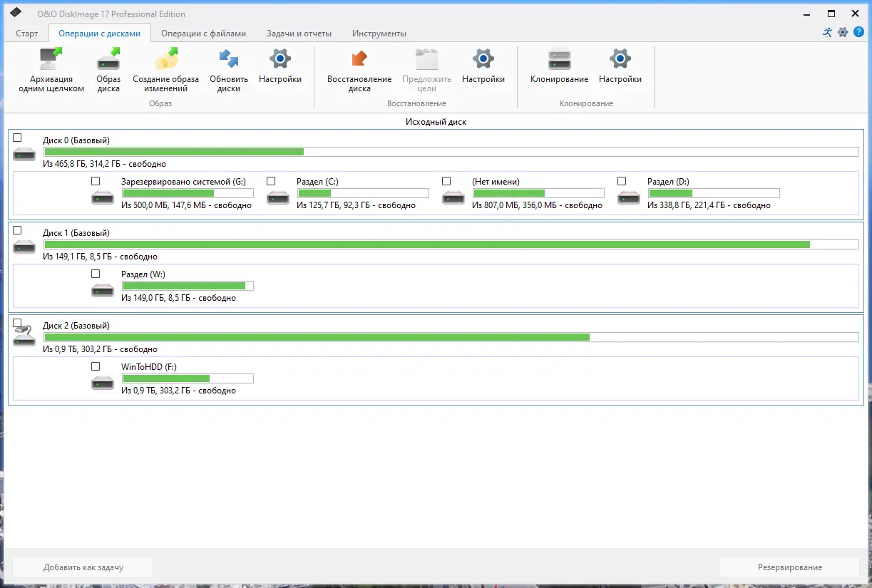Open the Операции с файлами tab

coord(203,33)
